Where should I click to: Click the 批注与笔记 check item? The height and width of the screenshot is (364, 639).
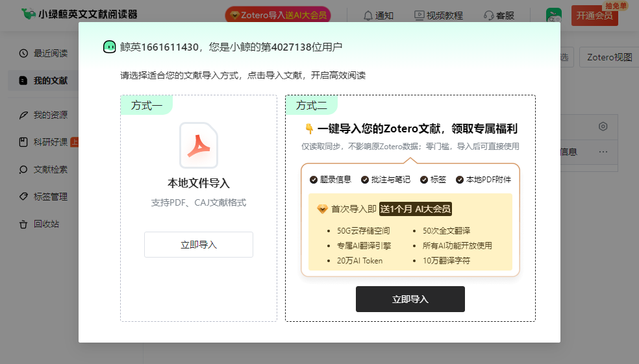[x=386, y=180]
